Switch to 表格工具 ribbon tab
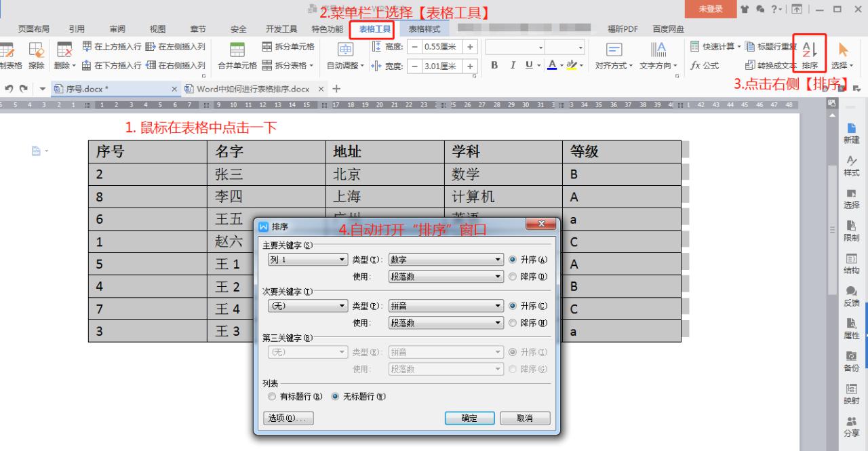This screenshot has width=868, height=451. [375, 29]
